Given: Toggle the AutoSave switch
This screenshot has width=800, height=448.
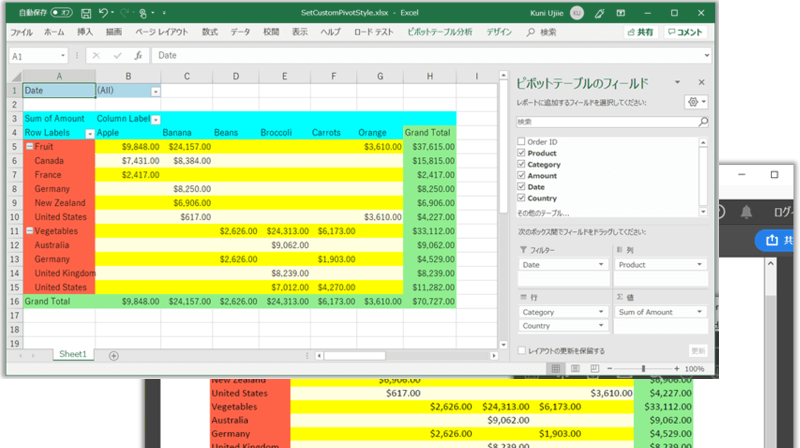Looking at the screenshot, I should (x=60, y=13).
